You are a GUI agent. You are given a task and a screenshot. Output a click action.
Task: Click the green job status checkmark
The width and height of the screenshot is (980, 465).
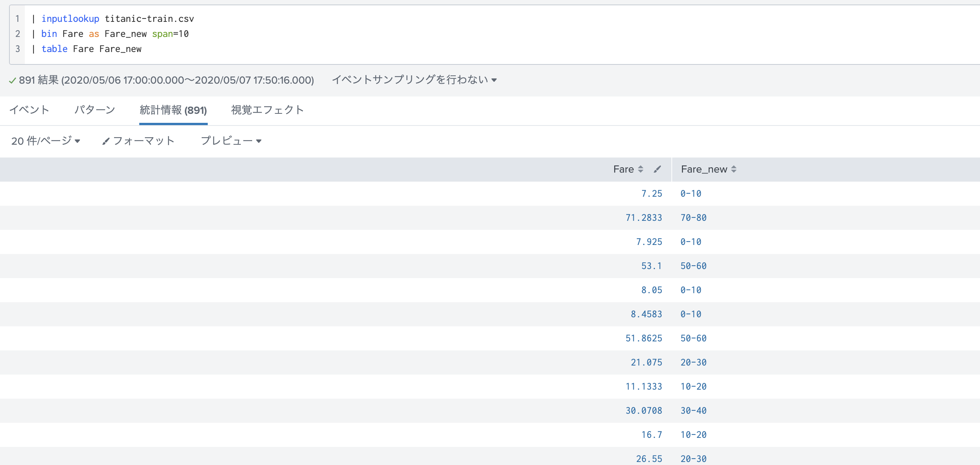click(12, 80)
